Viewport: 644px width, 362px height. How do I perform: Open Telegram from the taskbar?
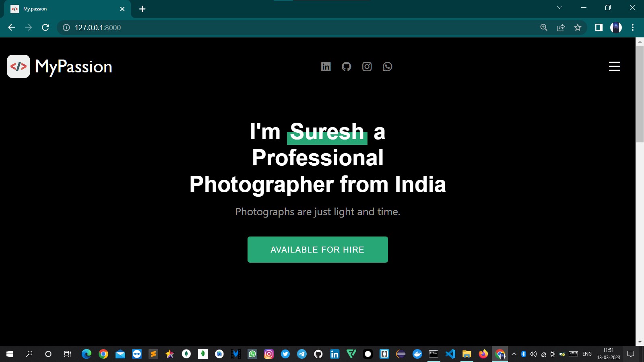click(x=301, y=354)
